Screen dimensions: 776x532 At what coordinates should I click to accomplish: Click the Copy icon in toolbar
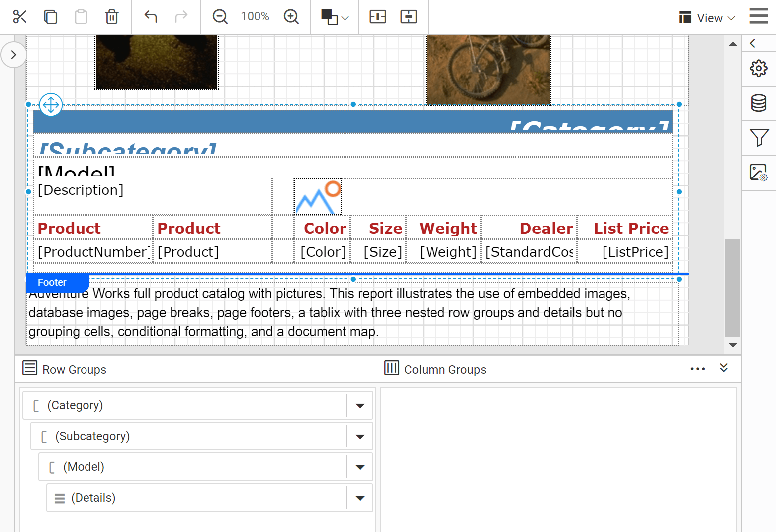(x=51, y=17)
